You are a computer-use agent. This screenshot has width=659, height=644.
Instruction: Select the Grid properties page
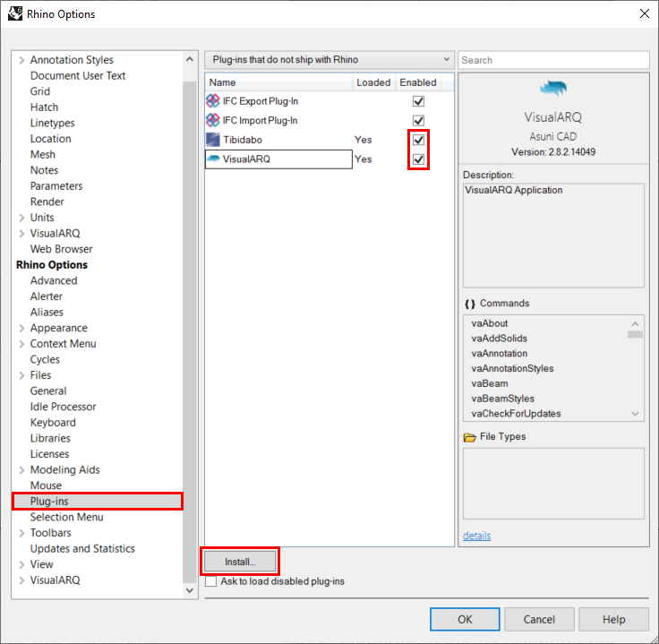pos(40,91)
